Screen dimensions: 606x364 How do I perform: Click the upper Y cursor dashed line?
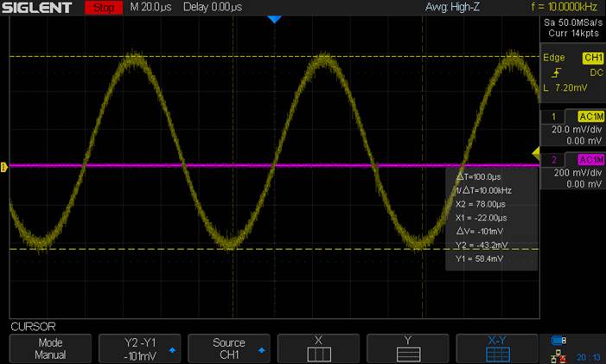tap(259, 57)
